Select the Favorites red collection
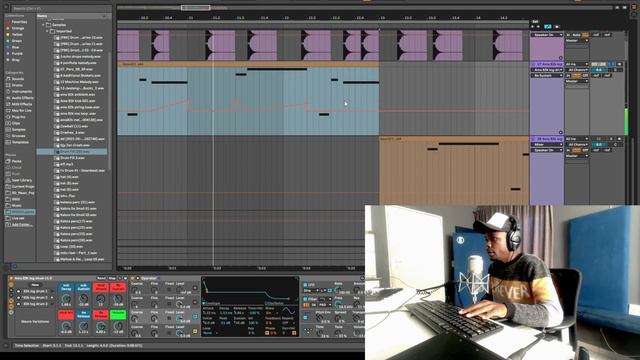Viewport: 640px width, 360px height. click(x=16, y=22)
